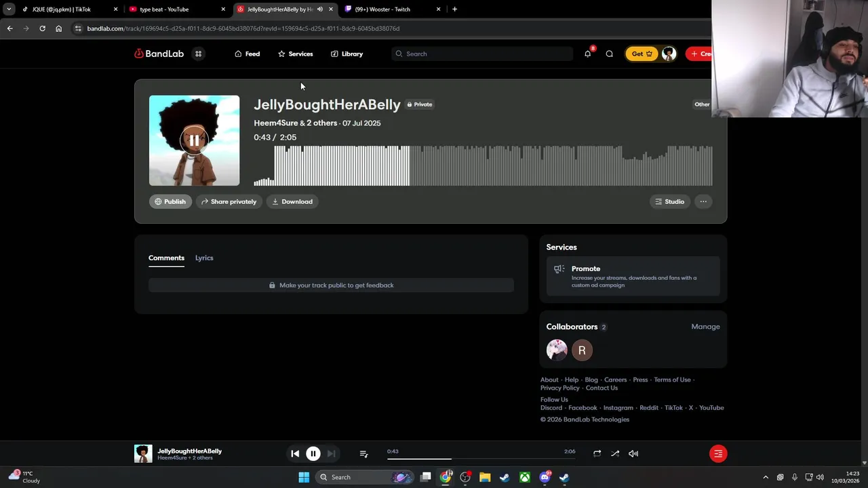Switch to the TikTok browser tab
Screen dimensions: 868x488
(x=70, y=9)
